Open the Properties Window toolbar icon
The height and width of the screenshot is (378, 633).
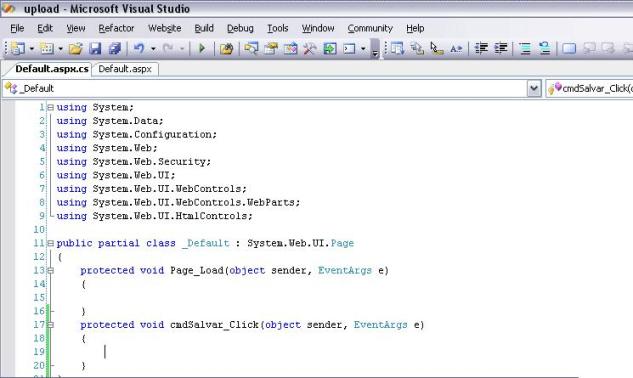click(271, 49)
